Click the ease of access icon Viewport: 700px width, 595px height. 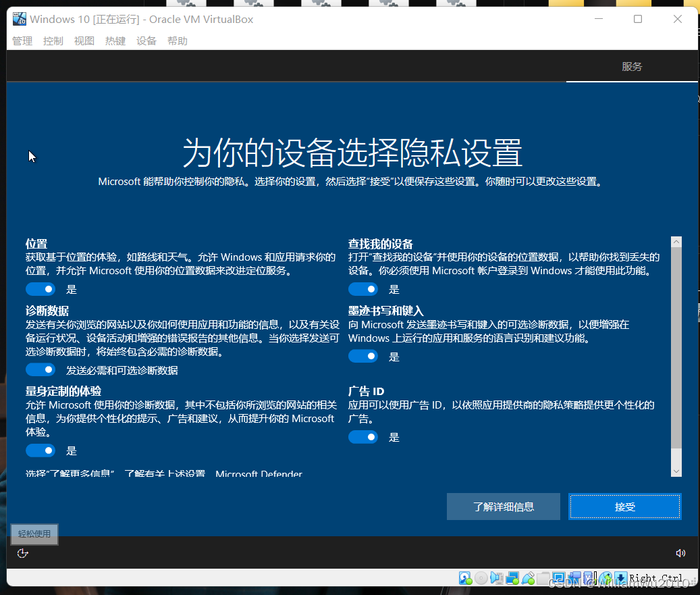tap(22, 553)
